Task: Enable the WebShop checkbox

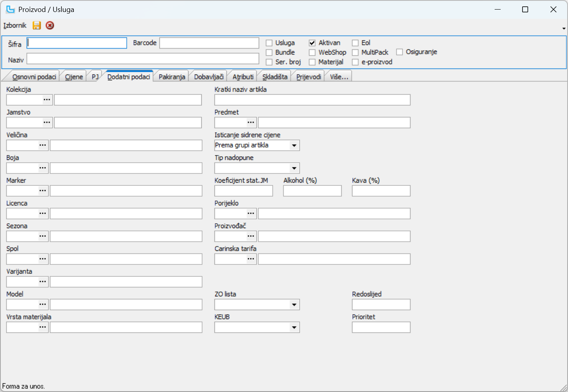Action: pos(312,53)
